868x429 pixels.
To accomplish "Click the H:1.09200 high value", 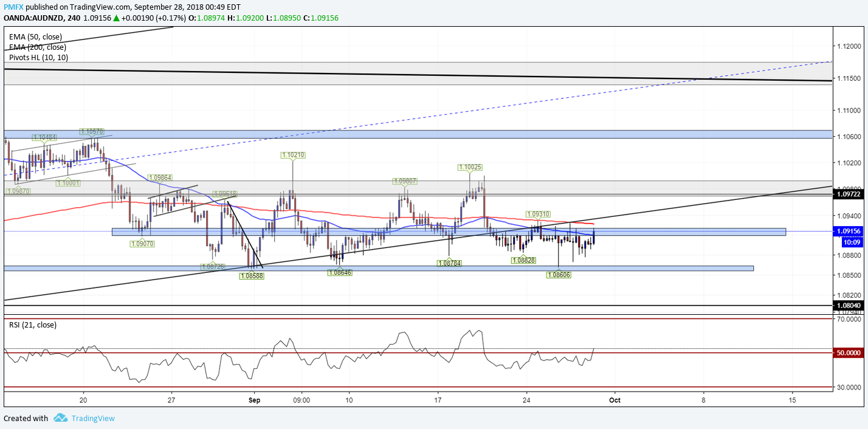I will tap(246, 18).
